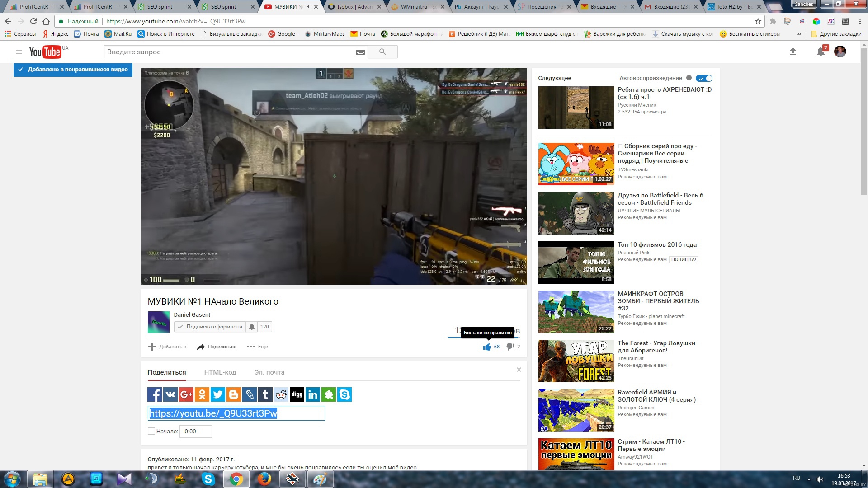The height and width of the screenshot is (488, 868).
Task: Open The Forest Угар Ловушки thumbnail
Action: pos(576,361)
